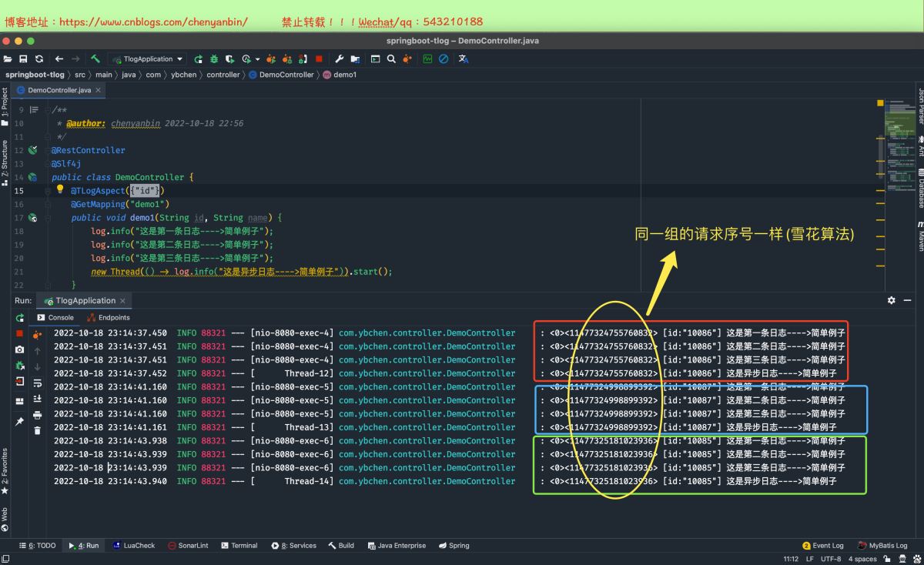Minimize the Run panel with dash icon

pyautogui.click(x=908, y=300)
